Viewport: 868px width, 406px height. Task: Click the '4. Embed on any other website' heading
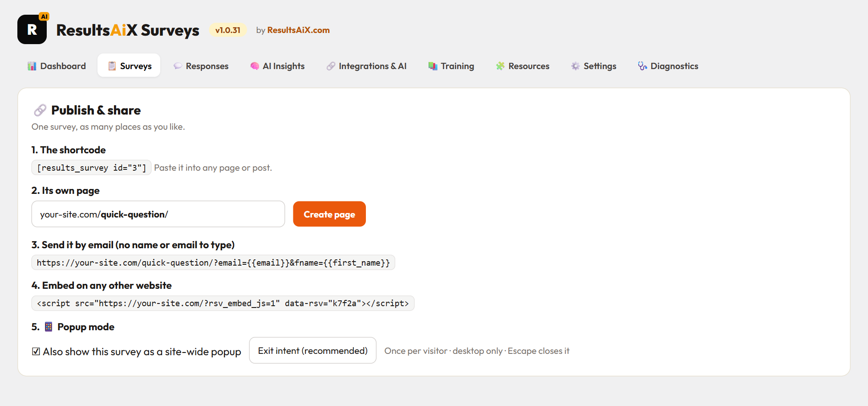tap(101, 285)
